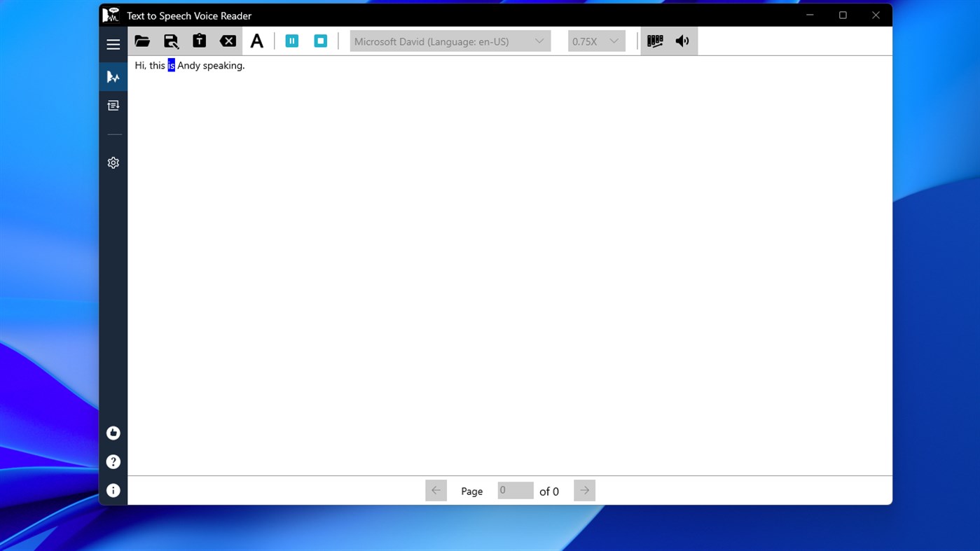Stop speech playback
This screenshot has height=551, width=980.
point(321,41)
